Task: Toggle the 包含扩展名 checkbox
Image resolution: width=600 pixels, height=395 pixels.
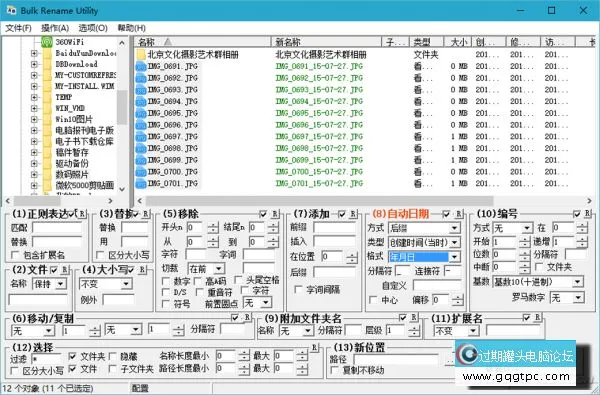Action: click(15, 255)
